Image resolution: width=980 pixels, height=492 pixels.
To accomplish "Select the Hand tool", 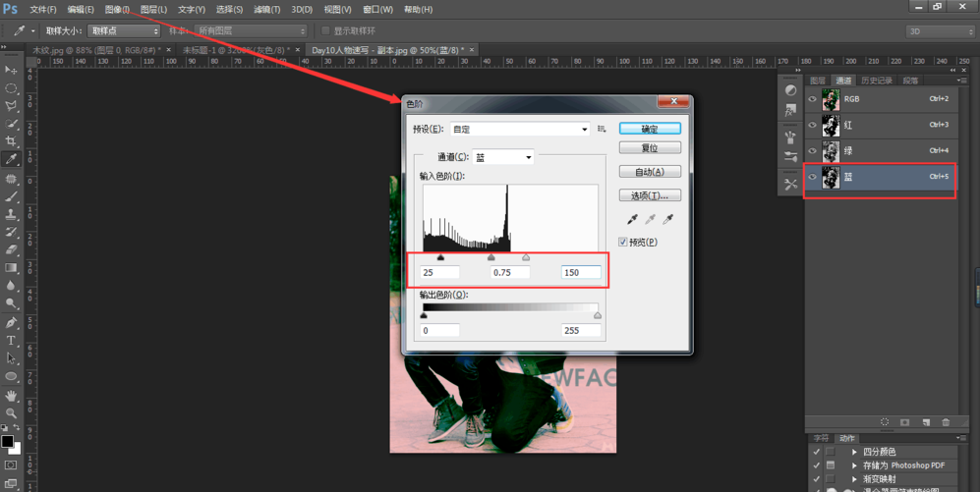I will click(x=11, y=396).
